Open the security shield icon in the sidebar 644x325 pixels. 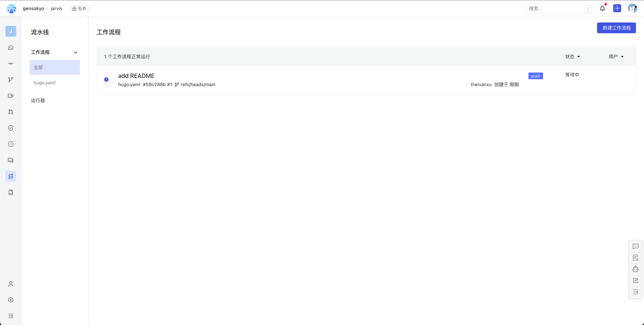[x=11, y=128]
